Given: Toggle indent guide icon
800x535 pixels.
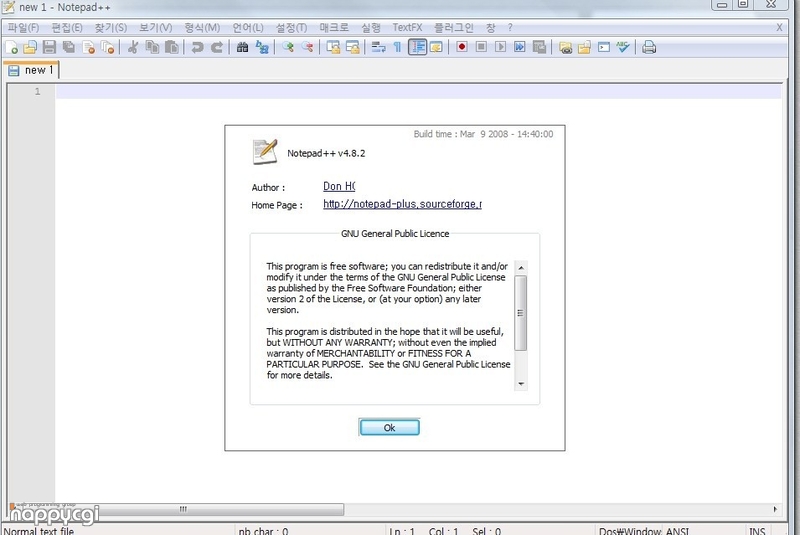Looking at the screenshot, I should tap(417, 47).
